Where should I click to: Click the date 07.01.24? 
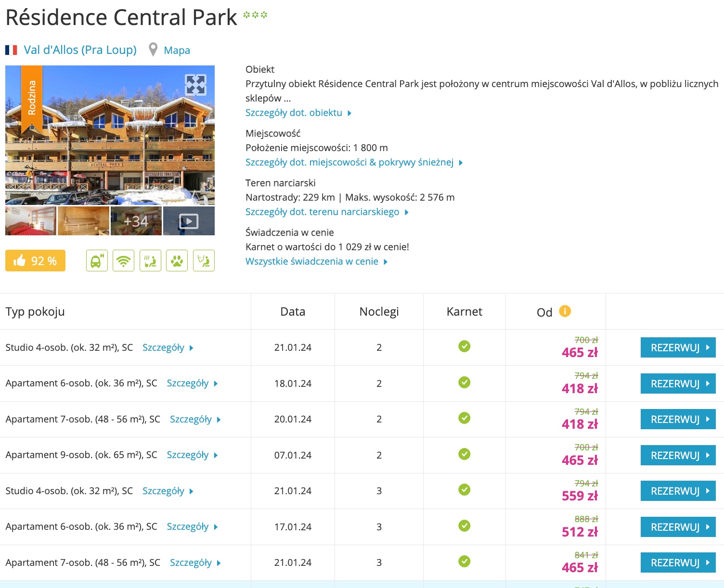point(293,455)
